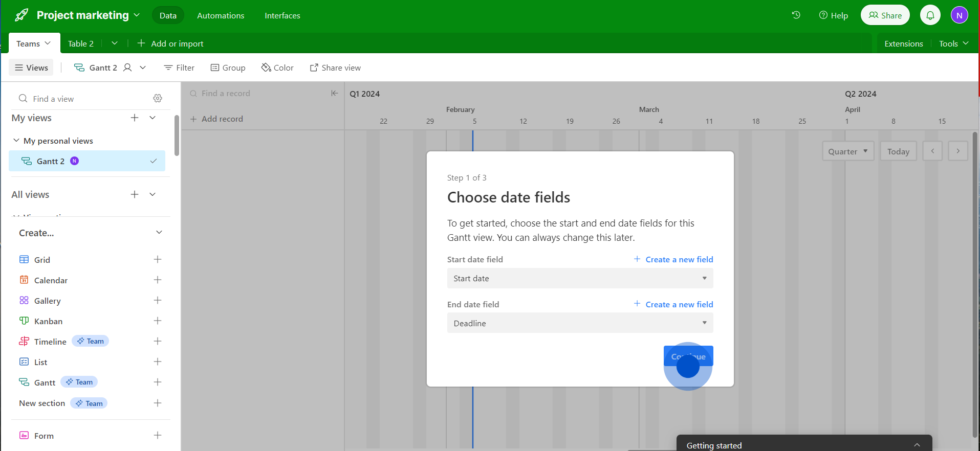Collapse All views section chevron

153,194
